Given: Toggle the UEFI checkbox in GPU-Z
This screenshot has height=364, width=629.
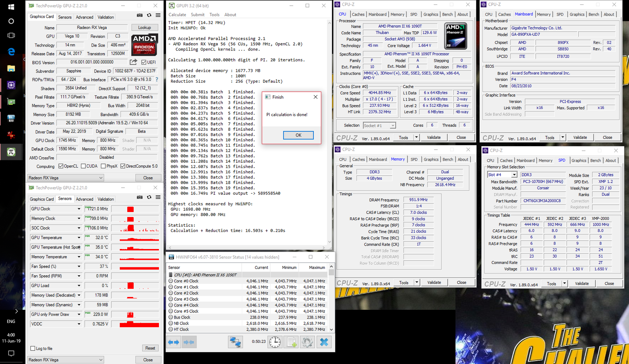Looking at the screenshot, I should click(x=144, y=62).
